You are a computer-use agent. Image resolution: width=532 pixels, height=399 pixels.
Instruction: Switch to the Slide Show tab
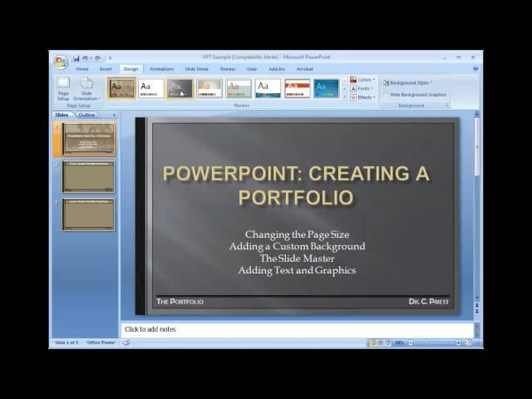(x=196, y=69)
